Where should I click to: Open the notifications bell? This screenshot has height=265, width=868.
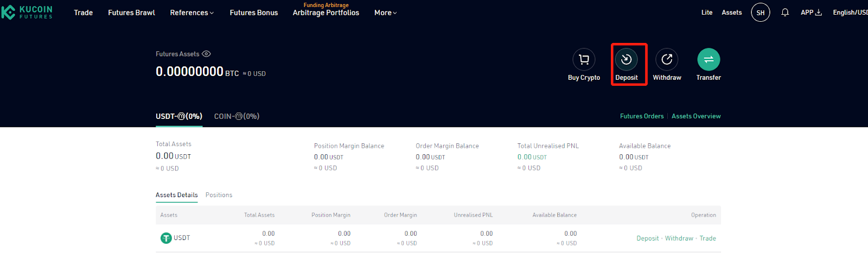point(785,12)
